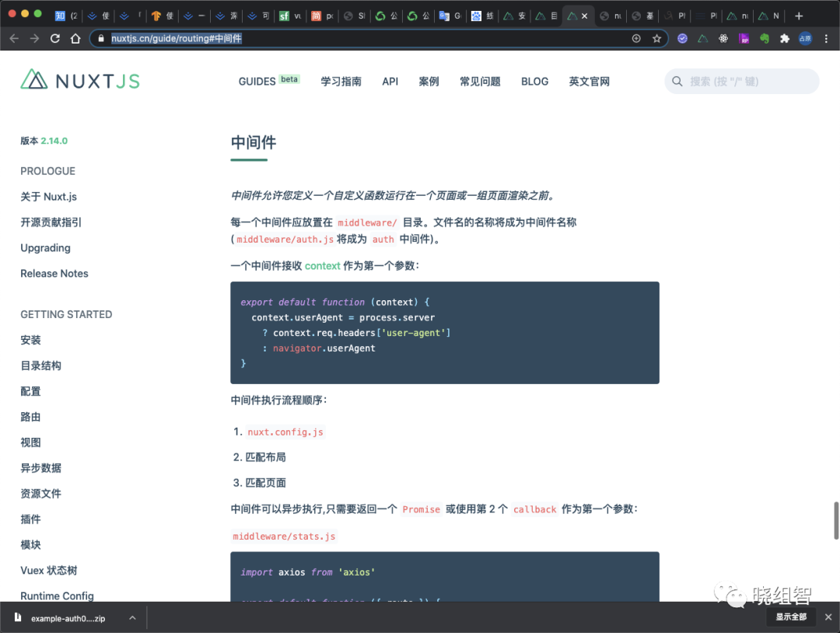Open 学习指南 in top navigation
Image resolution: width=840 pixels, height=633 pixels.
point(341,82)
